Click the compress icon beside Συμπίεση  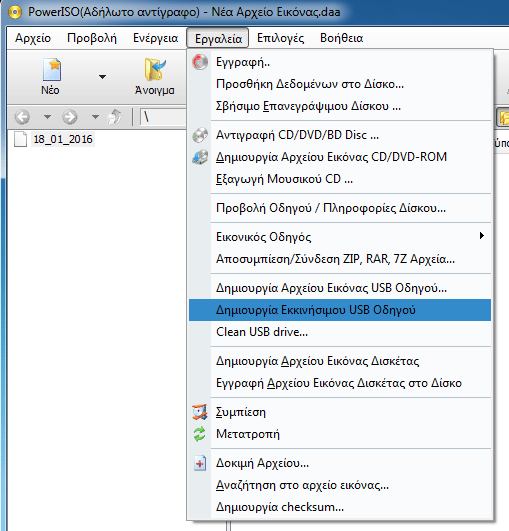(200, 412)
